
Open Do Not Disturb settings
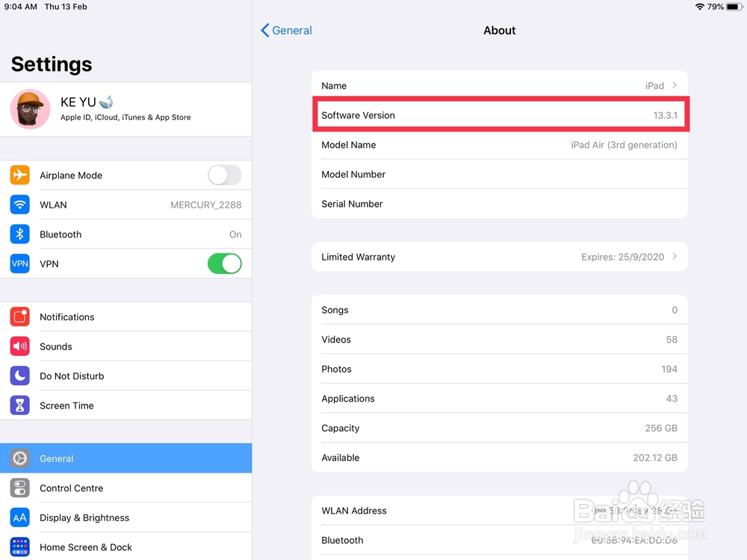click(x=125, y=376)
